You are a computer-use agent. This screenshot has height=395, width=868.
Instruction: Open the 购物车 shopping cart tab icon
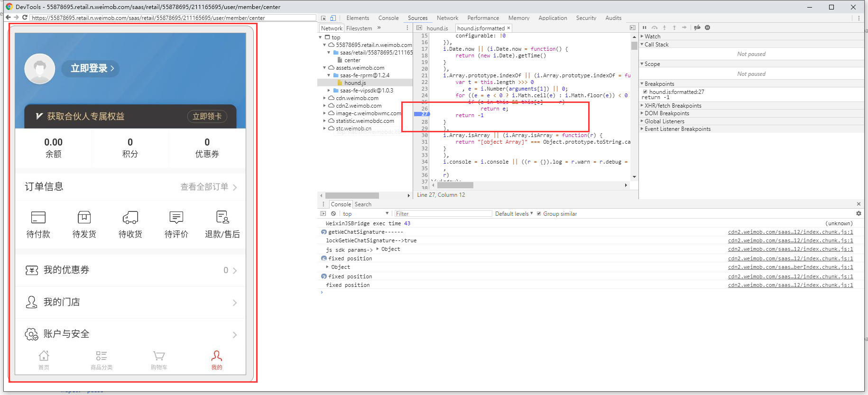159,356
